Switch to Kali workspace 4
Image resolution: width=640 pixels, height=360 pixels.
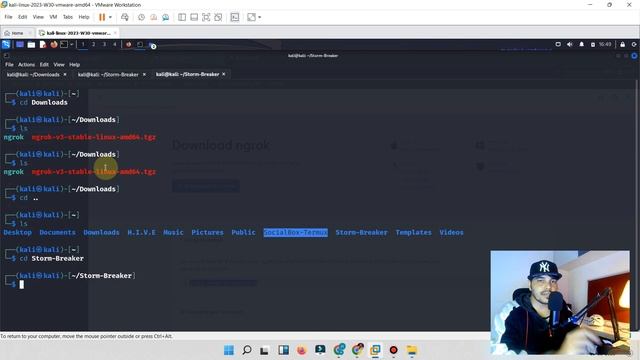[115, 44]
